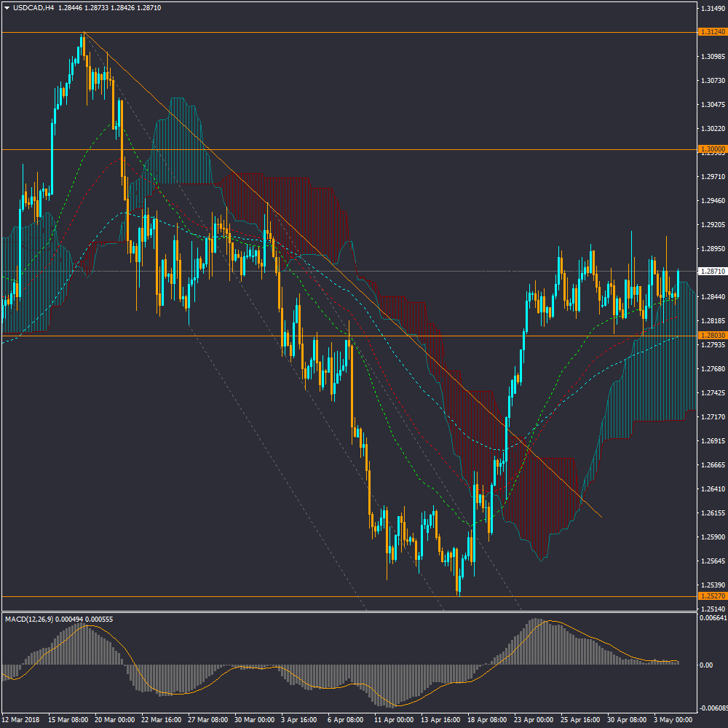The image size is (728, 728).
Task: Select the horizontal line at 1.31240
Action: point(364,32)
